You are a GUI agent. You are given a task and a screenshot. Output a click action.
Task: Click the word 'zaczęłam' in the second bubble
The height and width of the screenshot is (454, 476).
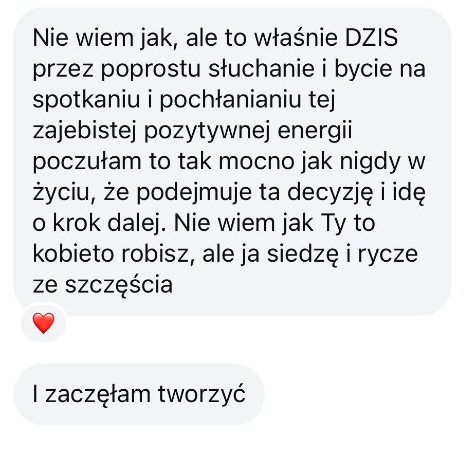pyautogui.click(x=98, y=395)
